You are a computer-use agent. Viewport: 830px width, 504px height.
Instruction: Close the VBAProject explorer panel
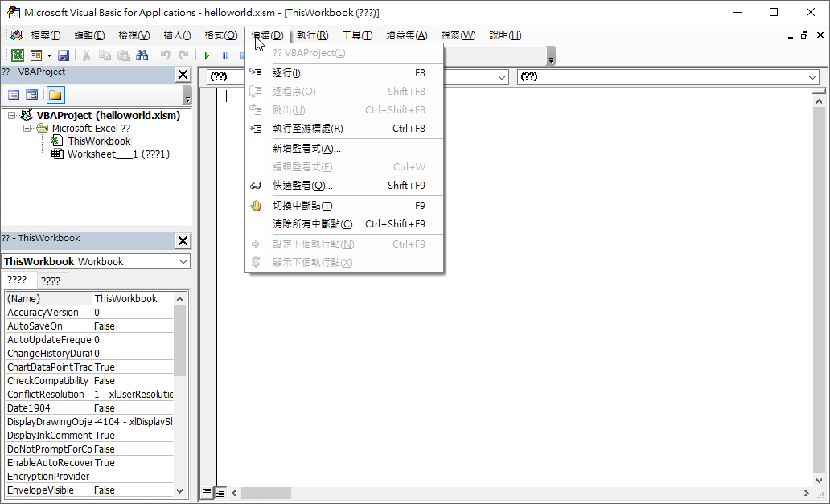click(183, 75)
